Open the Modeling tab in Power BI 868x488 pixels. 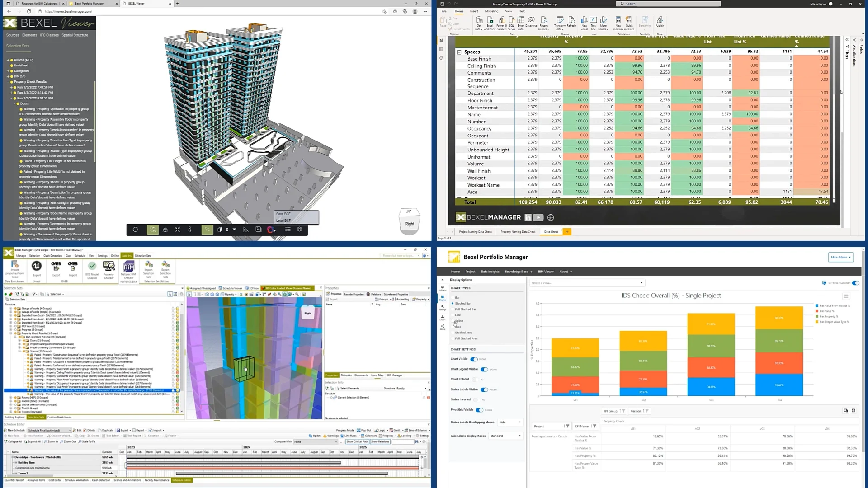(x=491, y=11)
